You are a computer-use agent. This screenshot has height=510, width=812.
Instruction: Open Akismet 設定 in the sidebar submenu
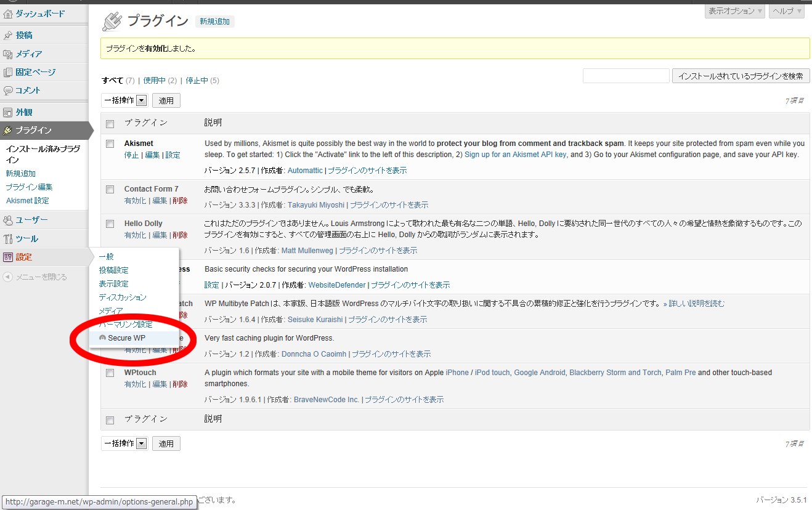[27, 201]
